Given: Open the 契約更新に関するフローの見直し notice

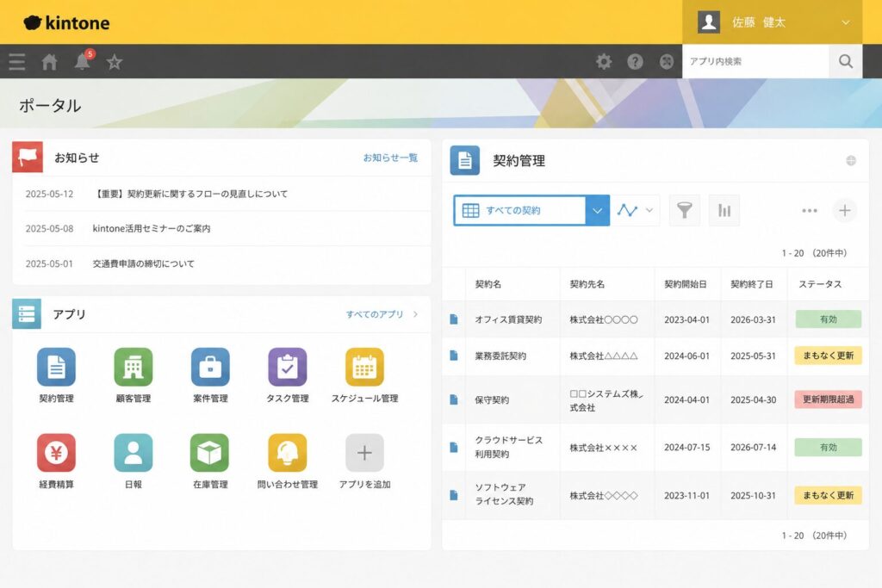Looking at the screenshot, I should (190, 194).
